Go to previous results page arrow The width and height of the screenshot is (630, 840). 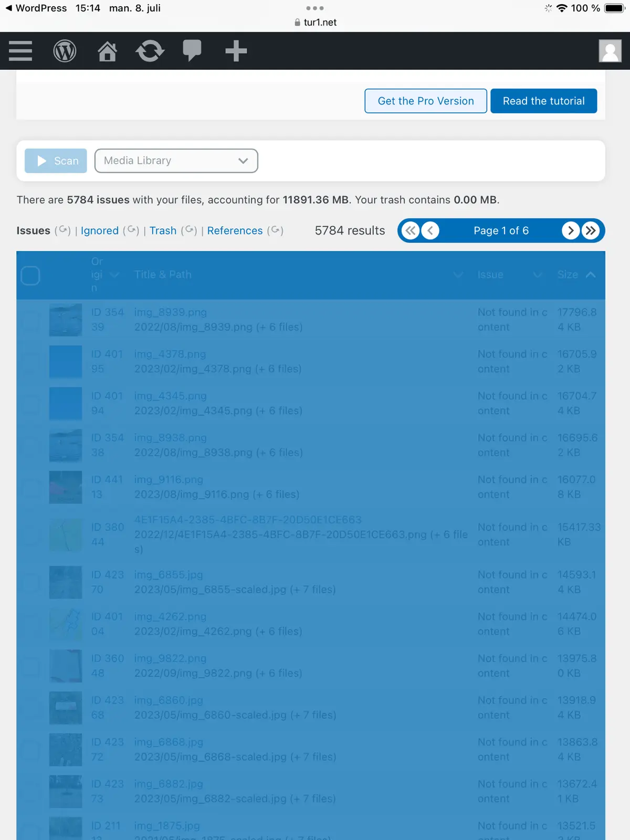430,230
